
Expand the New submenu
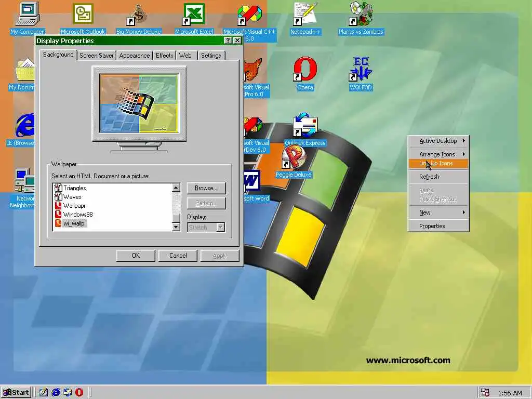coord(438,212)
